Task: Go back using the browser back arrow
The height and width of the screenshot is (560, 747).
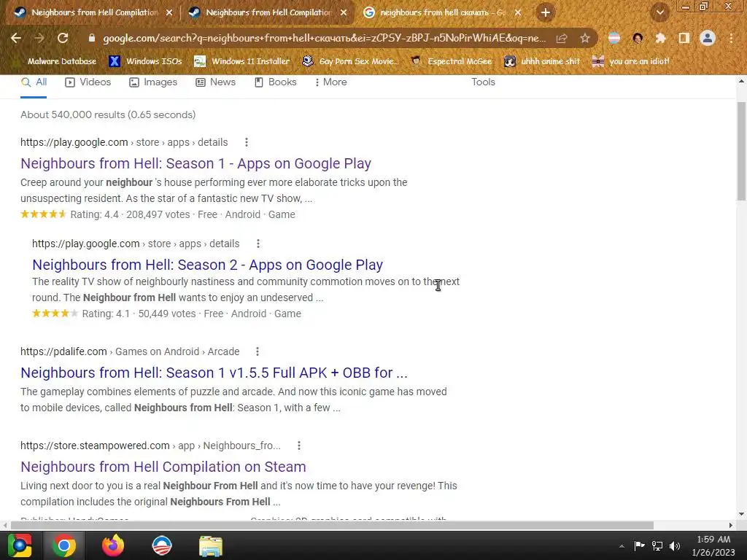Action: coord(16,38)
